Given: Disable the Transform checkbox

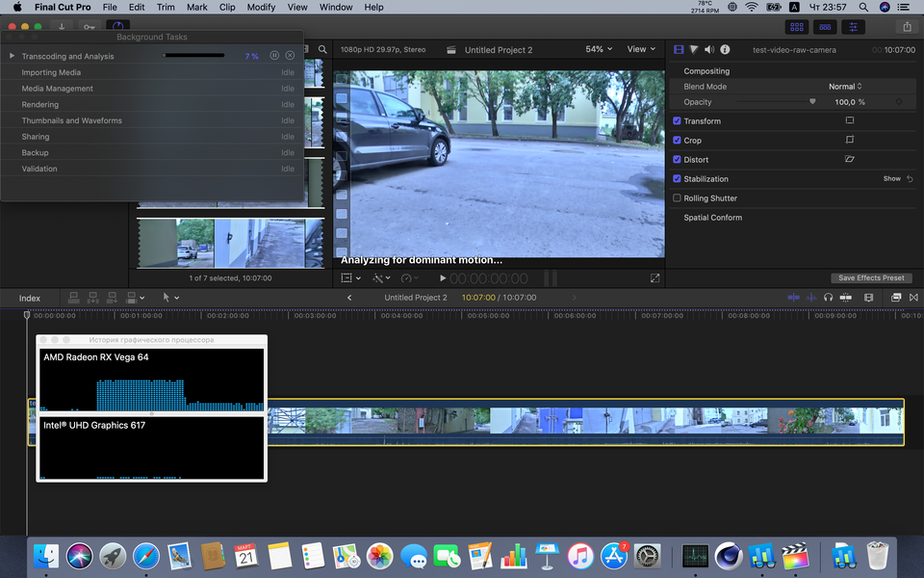Looking at the screenshot, I should [x=678, y=121].
